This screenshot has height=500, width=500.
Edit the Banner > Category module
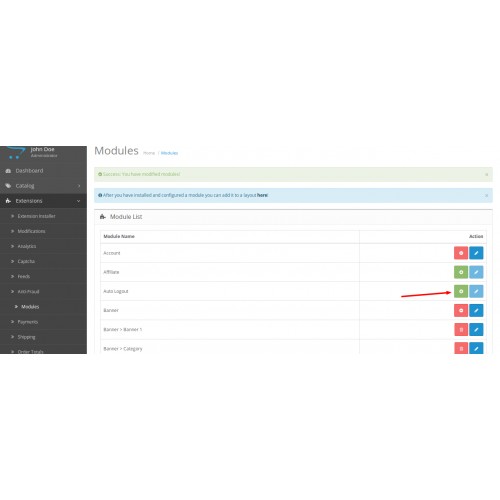(x=476, y=348)
